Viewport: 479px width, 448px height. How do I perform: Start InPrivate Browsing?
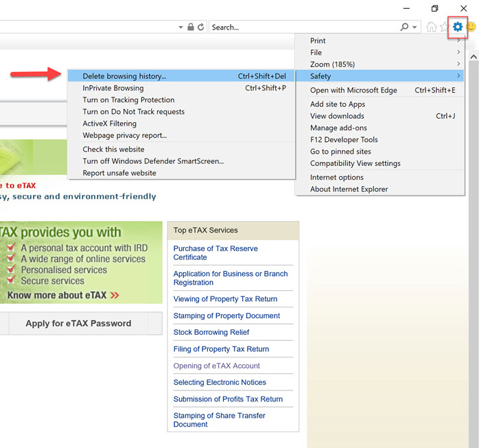(x=181, y=88)
